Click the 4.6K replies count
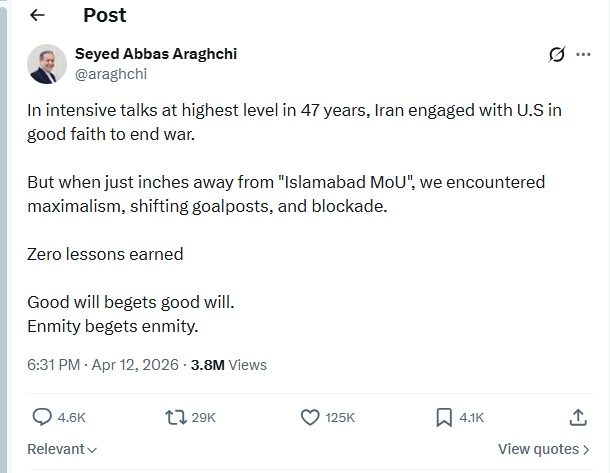The height and width of the screenshot is (473, 610). [x=71, y=417]
